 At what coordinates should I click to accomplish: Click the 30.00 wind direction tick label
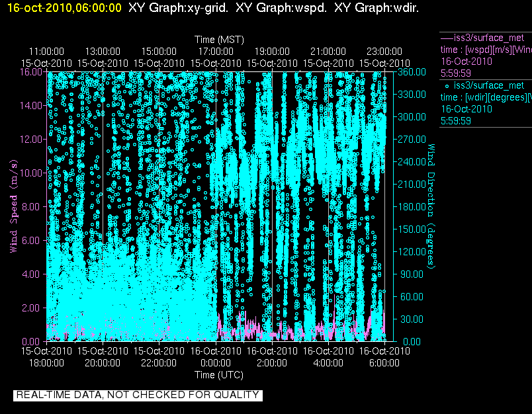pos(412,319)
